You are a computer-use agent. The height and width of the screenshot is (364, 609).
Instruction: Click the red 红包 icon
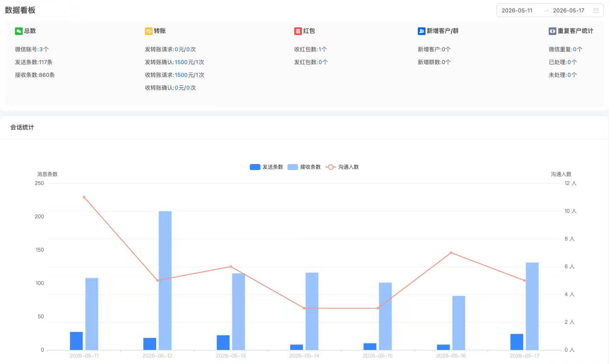298,31
